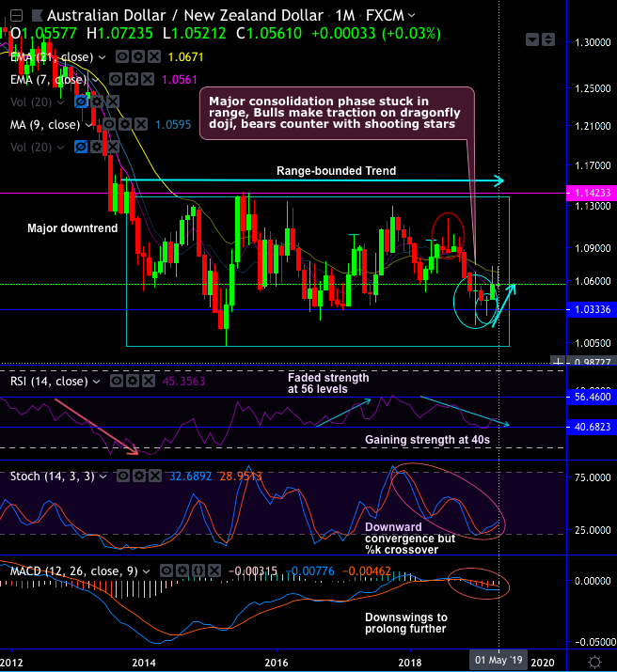Select the blue 1.03336 price line label
The image size is (617, 672).
pos(592,309)
